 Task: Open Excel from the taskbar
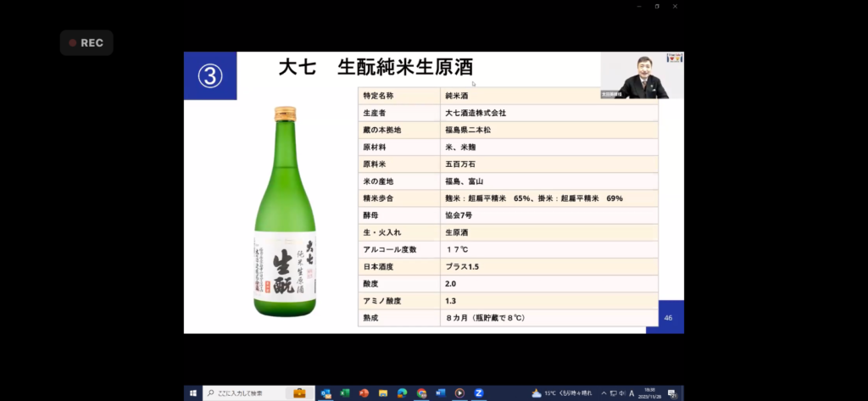coord(345,393)
